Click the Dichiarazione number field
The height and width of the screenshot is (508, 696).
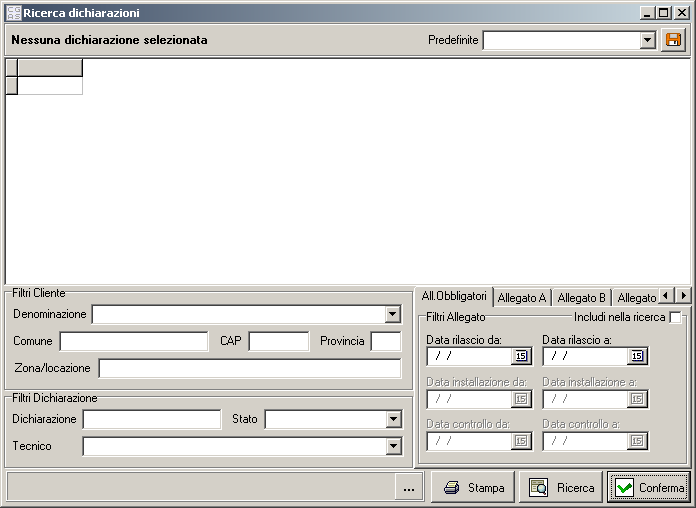[152, 419]
